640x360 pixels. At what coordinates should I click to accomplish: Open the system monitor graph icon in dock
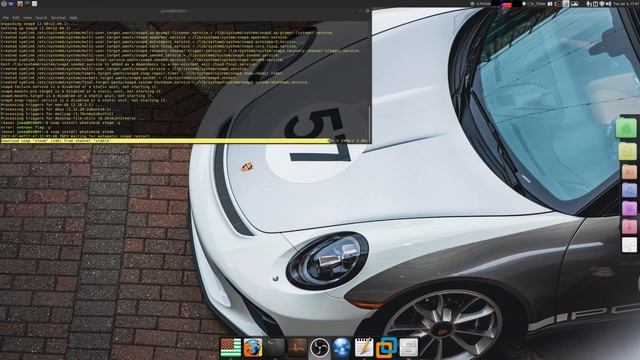(x=297, y=347)
